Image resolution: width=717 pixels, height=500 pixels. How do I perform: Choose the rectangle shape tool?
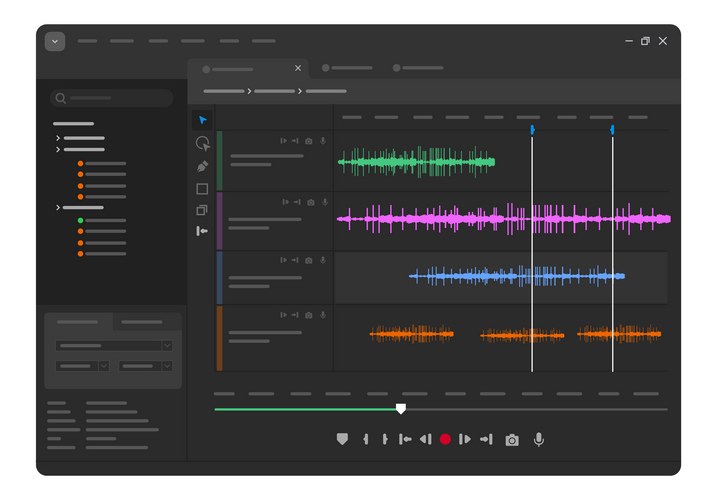point(202,189)
